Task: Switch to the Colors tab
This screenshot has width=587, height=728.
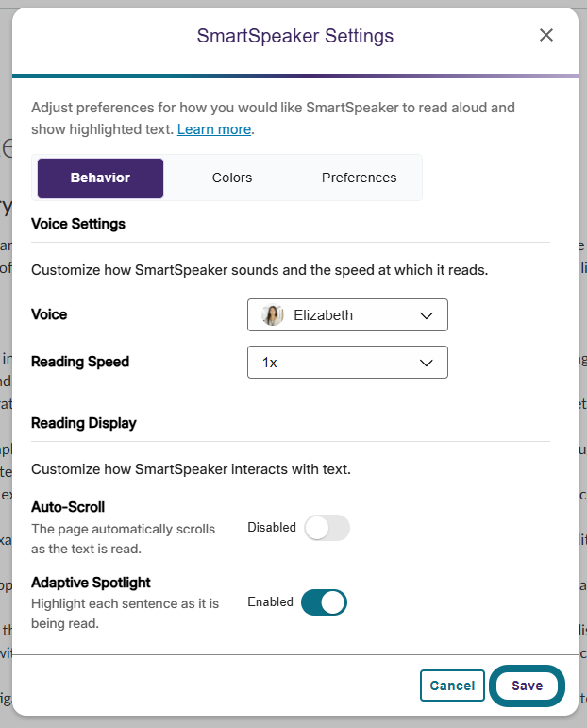Action: [232, 178]
